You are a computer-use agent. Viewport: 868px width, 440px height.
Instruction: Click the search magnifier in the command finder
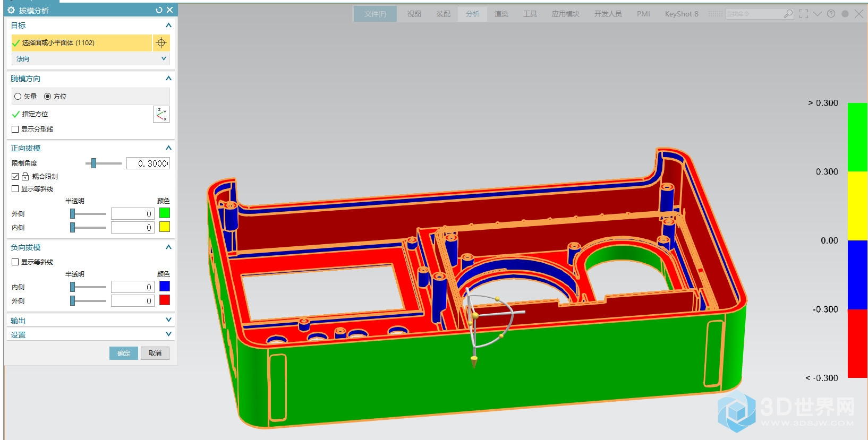click(x=788, y=14)
